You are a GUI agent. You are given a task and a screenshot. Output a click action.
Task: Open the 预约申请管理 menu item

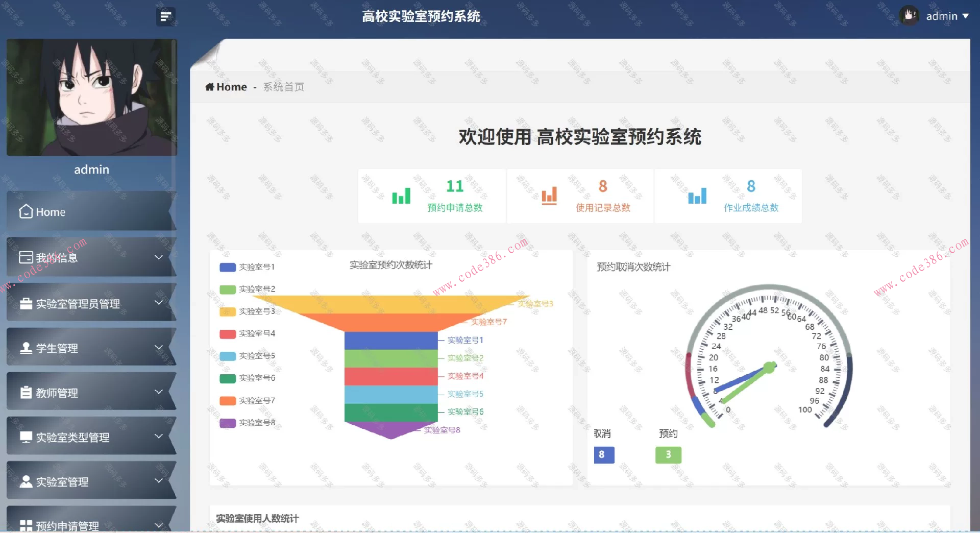click(91, 519)
